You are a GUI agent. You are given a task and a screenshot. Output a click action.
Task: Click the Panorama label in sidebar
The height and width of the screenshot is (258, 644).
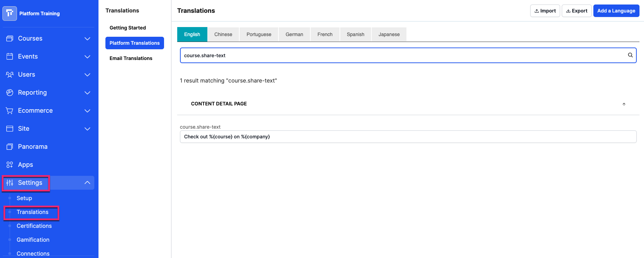33,147
